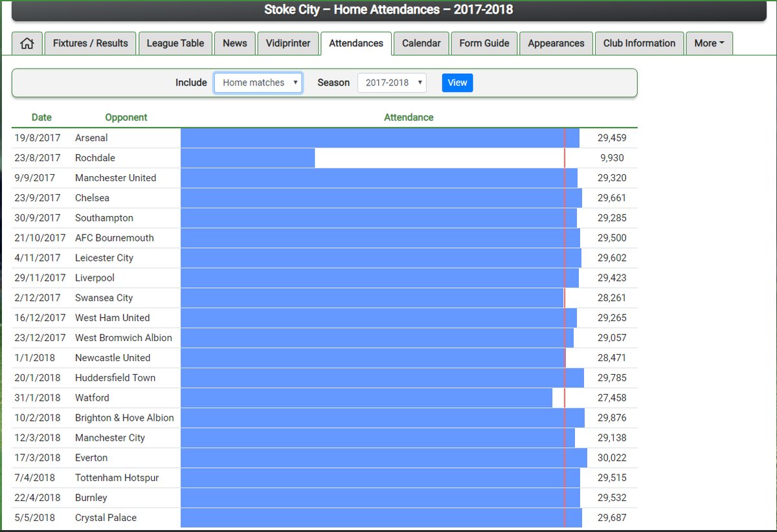Select the Everton opponent row

(x=324, y=458)
